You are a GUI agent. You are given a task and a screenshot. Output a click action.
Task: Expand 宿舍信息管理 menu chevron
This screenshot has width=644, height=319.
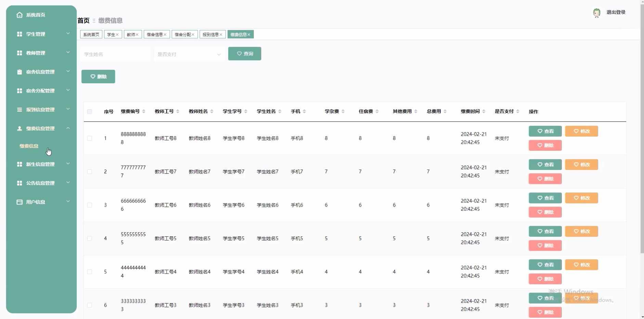(x=68, y=71)
